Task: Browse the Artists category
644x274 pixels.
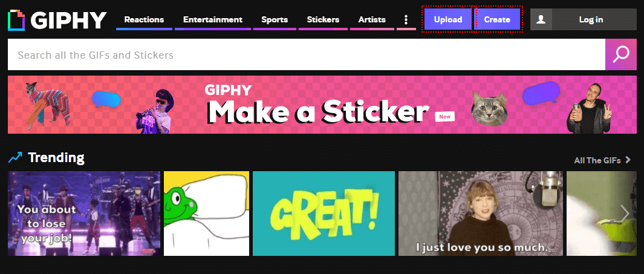Action: (372, 20)
